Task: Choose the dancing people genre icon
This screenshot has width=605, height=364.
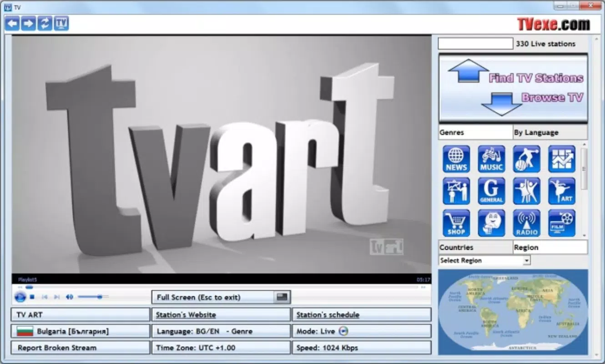Action: point(527,191)
